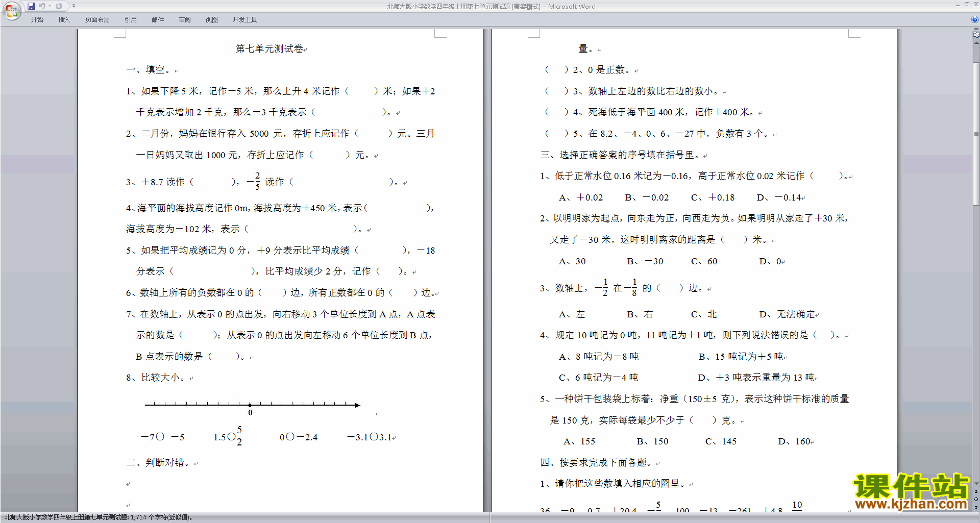Click the scrollbar up arrow
Viewport: 980px width, 523px height.
(976, 42)
